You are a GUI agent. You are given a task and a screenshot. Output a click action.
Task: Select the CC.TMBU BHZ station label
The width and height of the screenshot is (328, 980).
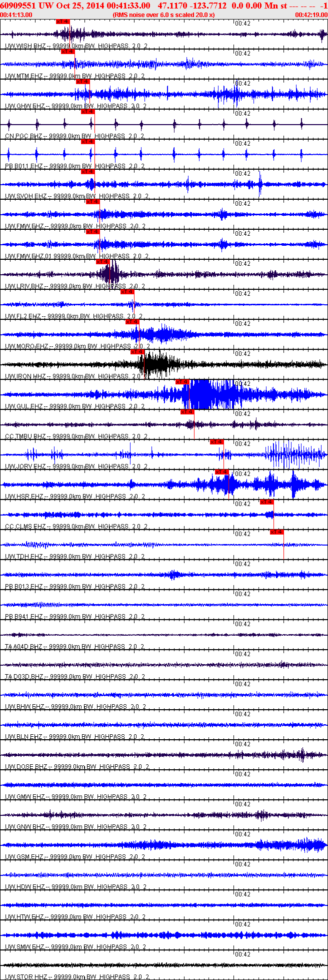coord(76,436)
